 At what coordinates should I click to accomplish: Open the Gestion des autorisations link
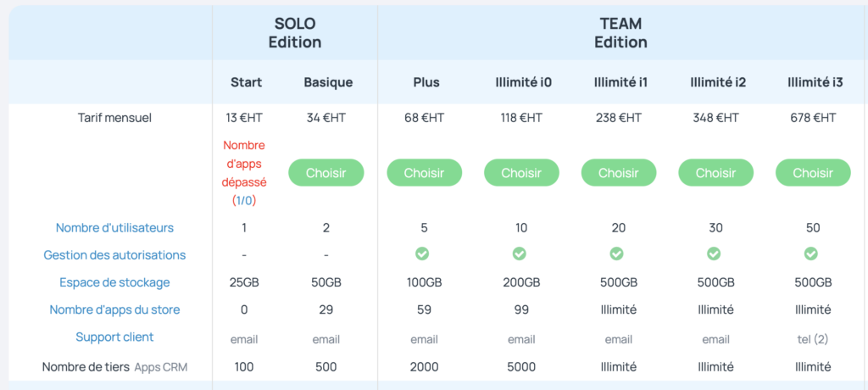(114, 255)
